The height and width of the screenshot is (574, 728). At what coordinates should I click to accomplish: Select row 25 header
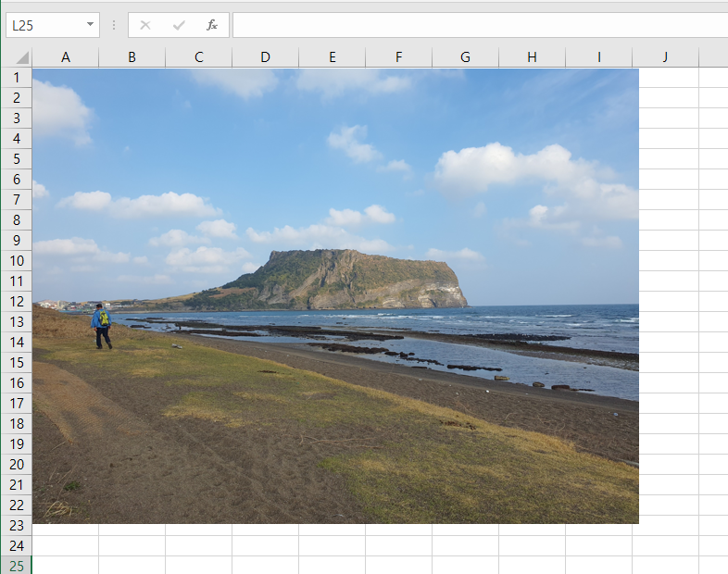coord(17,566)
